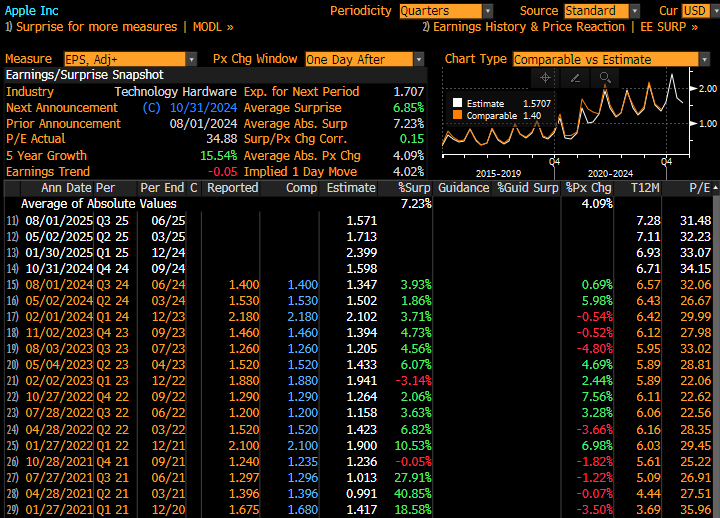Sort by %Px Chg column header

tap(589, 188)
